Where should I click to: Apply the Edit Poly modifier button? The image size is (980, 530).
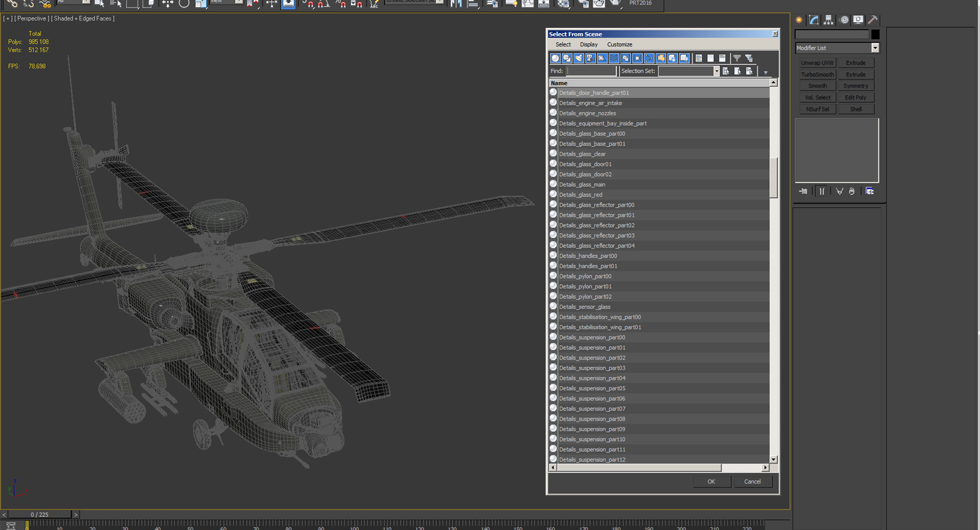point(856,97)
